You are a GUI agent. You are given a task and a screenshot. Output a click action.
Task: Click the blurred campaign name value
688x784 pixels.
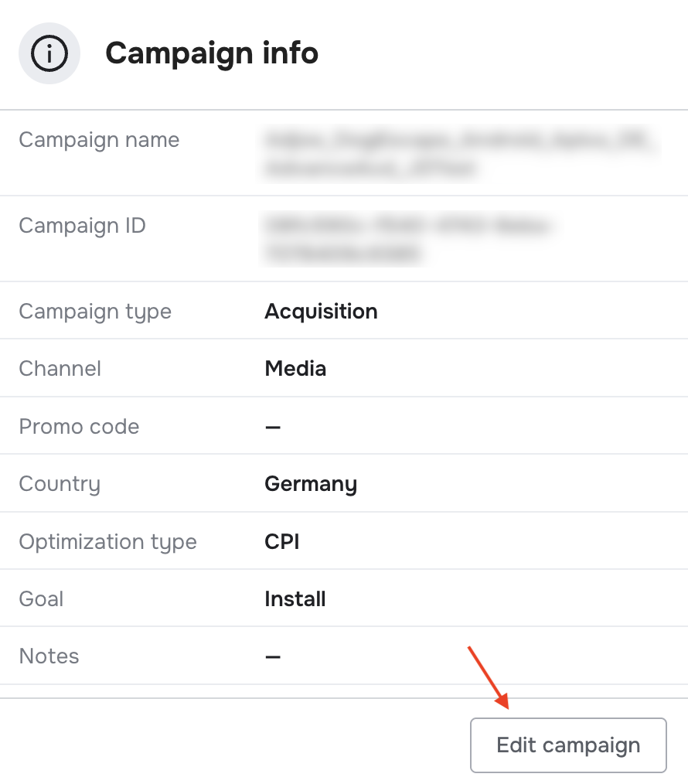459,153
